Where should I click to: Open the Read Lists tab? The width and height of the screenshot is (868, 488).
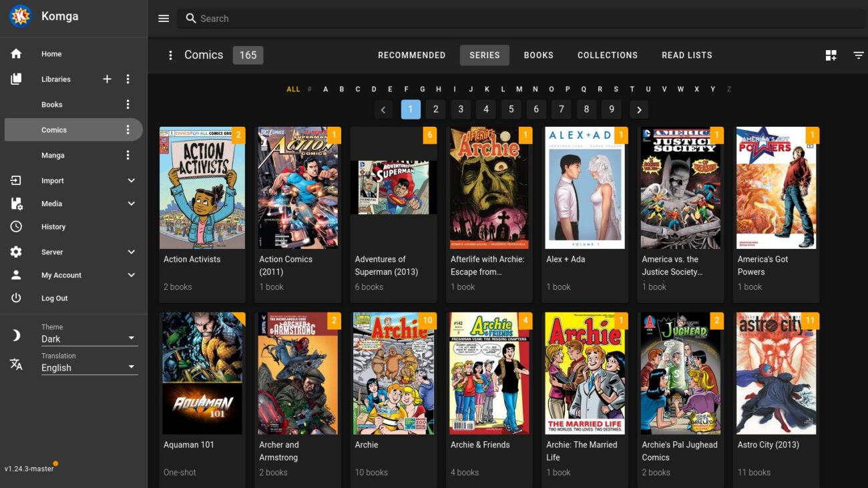[x=687, y=55]
